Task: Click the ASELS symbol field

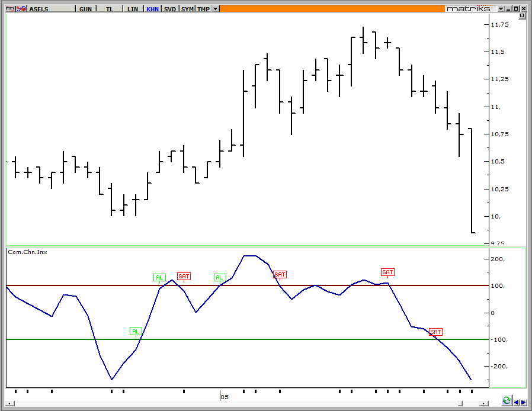Action: pyautogui.click(x=51, y=9)
